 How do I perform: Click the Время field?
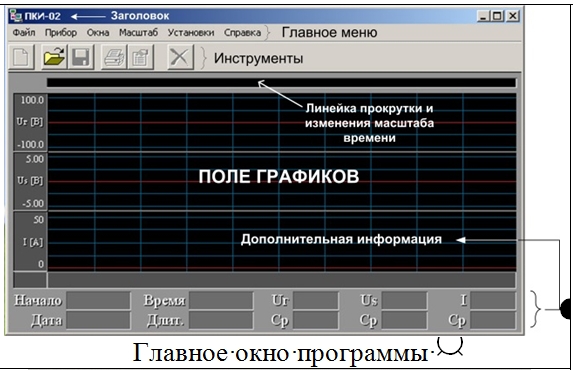point(221,301)
